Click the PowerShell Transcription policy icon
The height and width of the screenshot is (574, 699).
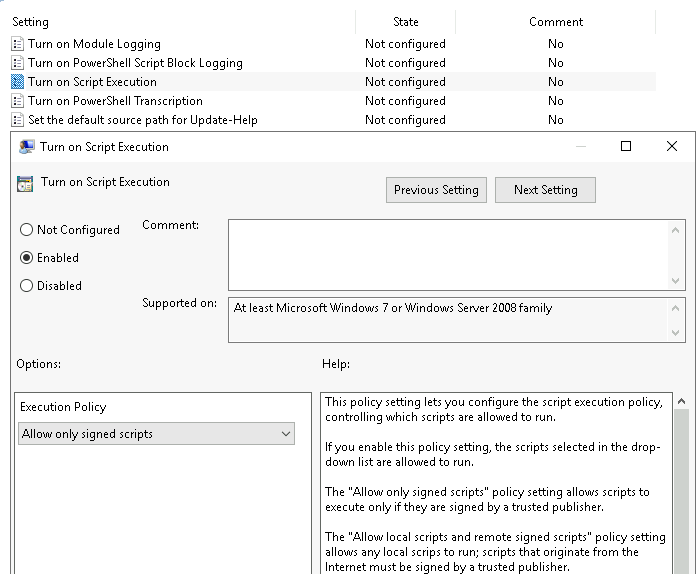[x=18, y=101]
